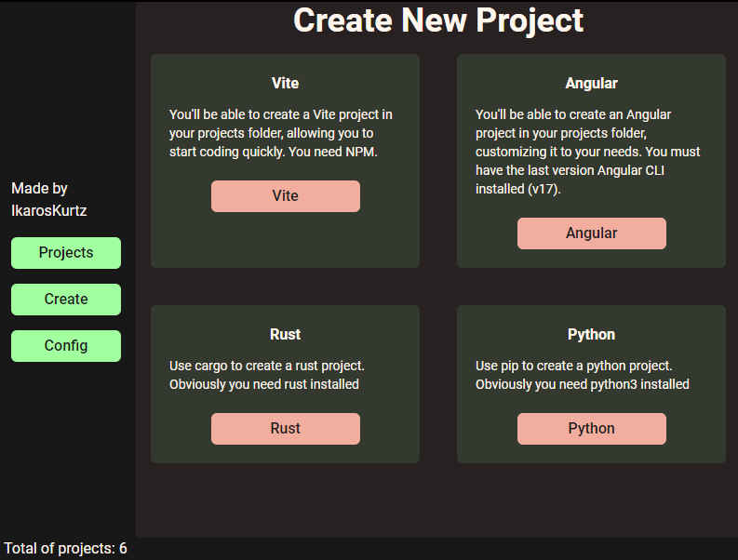Open Config from the sidebar
The width and height of the screenshot is (738, 560).
[66, 346]
